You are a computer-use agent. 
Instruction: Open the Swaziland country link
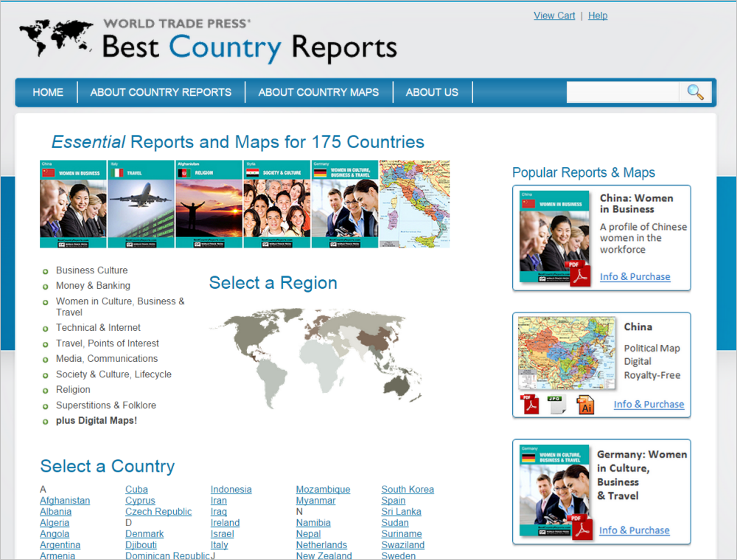coord(403,545)
